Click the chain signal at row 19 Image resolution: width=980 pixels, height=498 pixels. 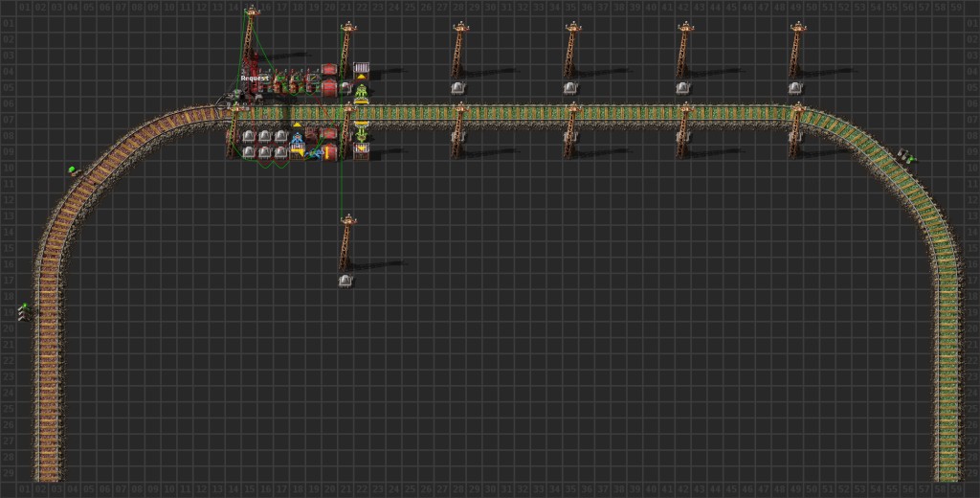click(x=24, y=312)
